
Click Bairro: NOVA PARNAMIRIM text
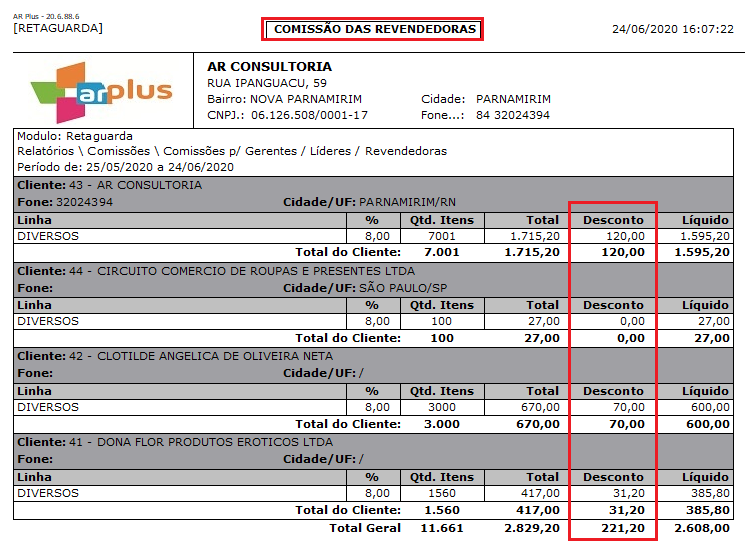(285, 99)
